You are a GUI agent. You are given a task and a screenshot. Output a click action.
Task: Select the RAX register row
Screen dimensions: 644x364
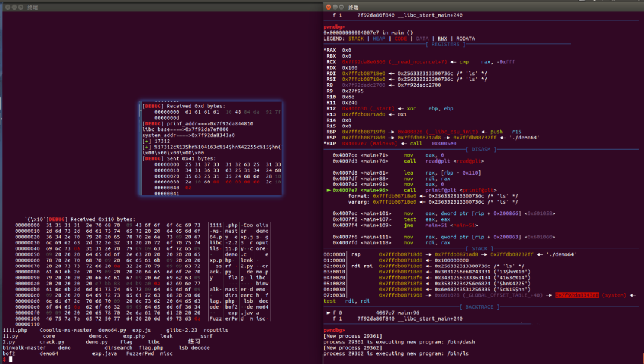(x=338, y=50)
